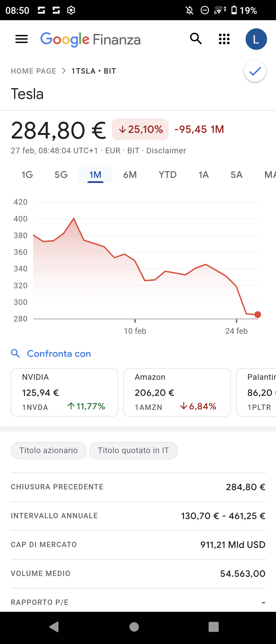Open the Disclaimer link
This screenshot has width=276, height=644.
pos(166,151)
